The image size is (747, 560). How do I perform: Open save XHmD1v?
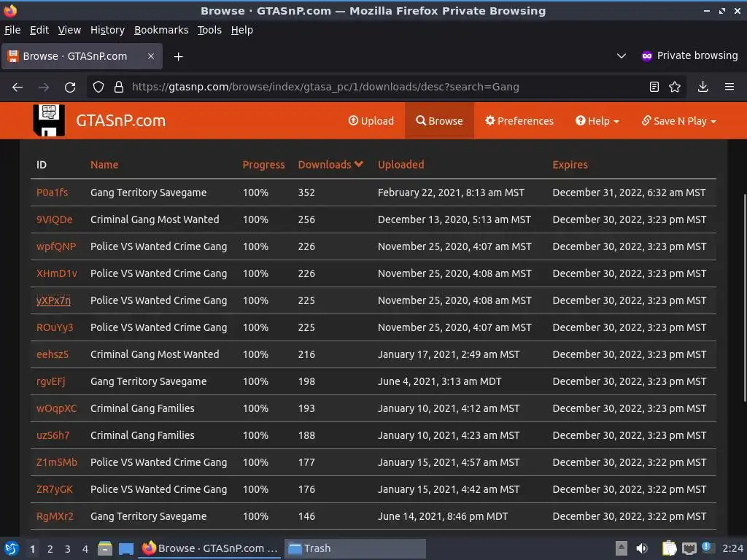tap(57, 273)
